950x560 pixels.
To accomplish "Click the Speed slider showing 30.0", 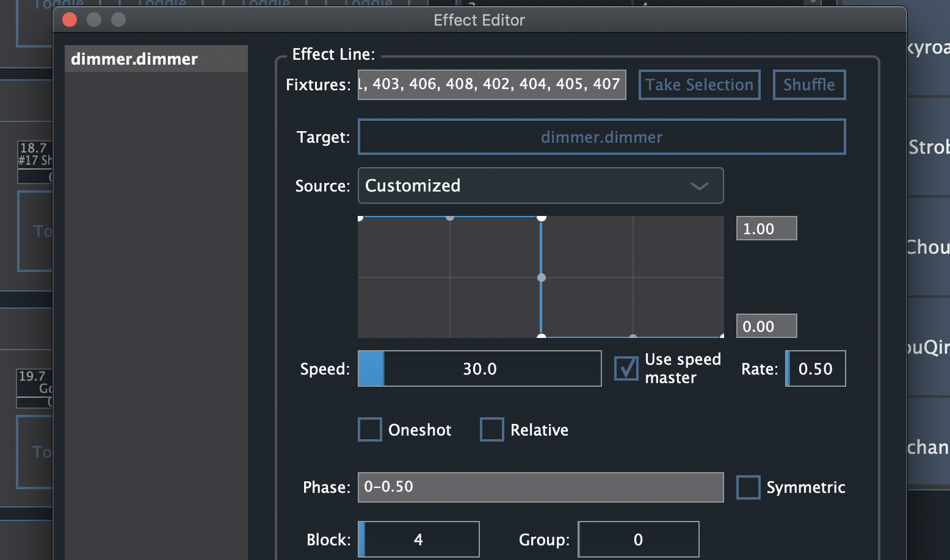I will (479, 368).
